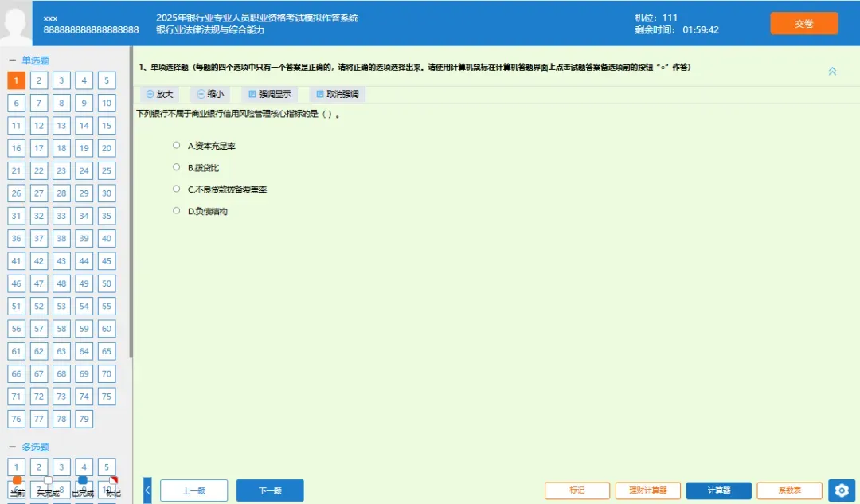
Task: Mark this question with 标记
Action: 577,490
